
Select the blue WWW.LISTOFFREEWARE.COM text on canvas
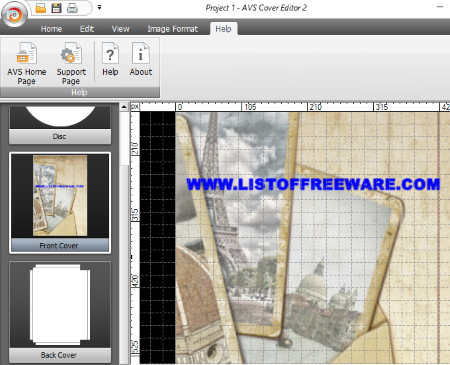coord(313,184)
